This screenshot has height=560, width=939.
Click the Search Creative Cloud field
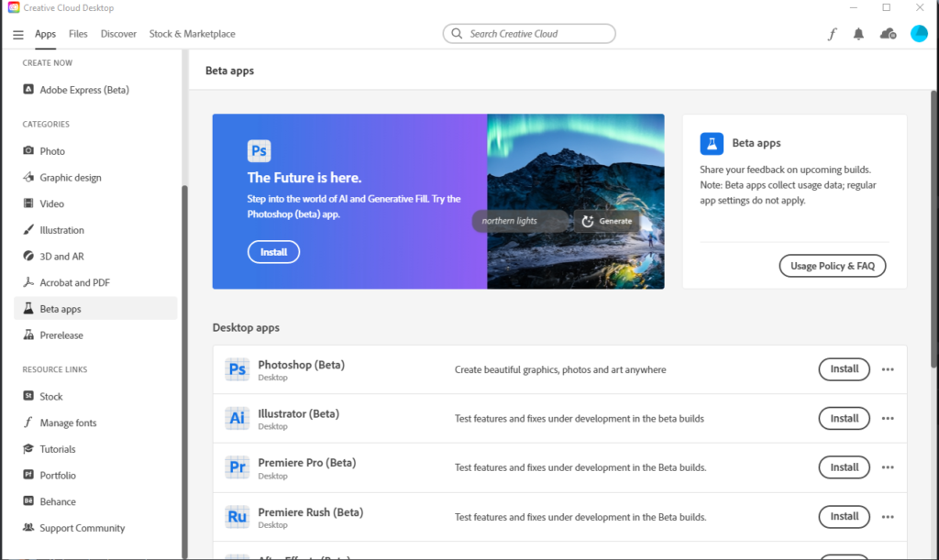tap(529, 34)
